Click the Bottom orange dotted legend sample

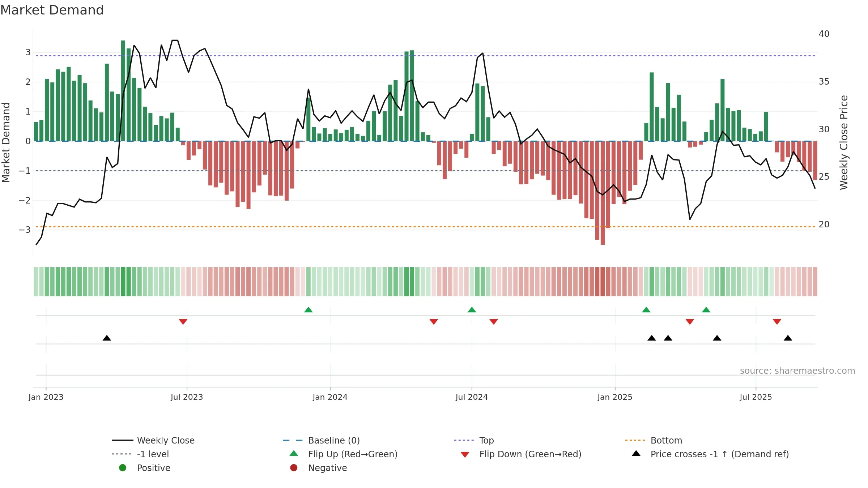(635, 440)
